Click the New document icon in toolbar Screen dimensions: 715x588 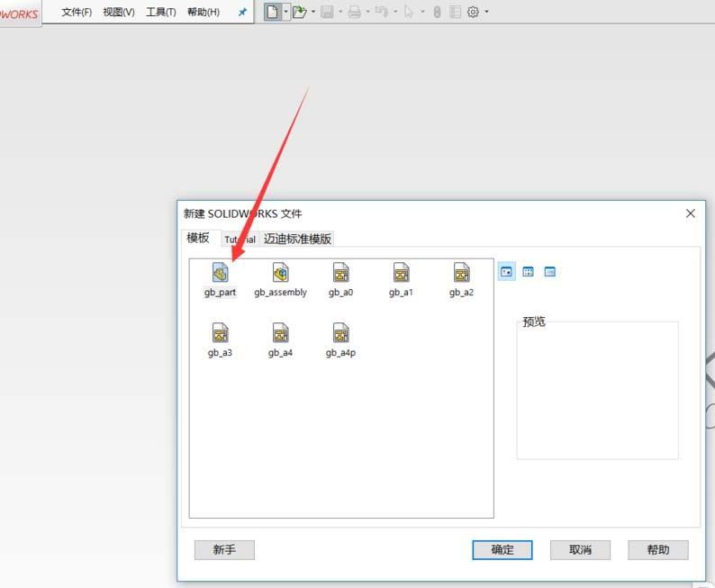click(x=273, y=12)
